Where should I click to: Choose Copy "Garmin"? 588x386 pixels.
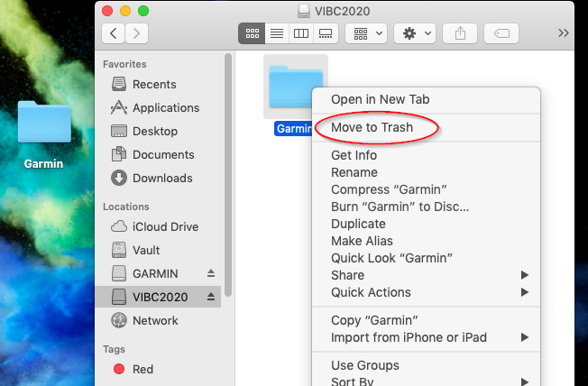(426, 320)
